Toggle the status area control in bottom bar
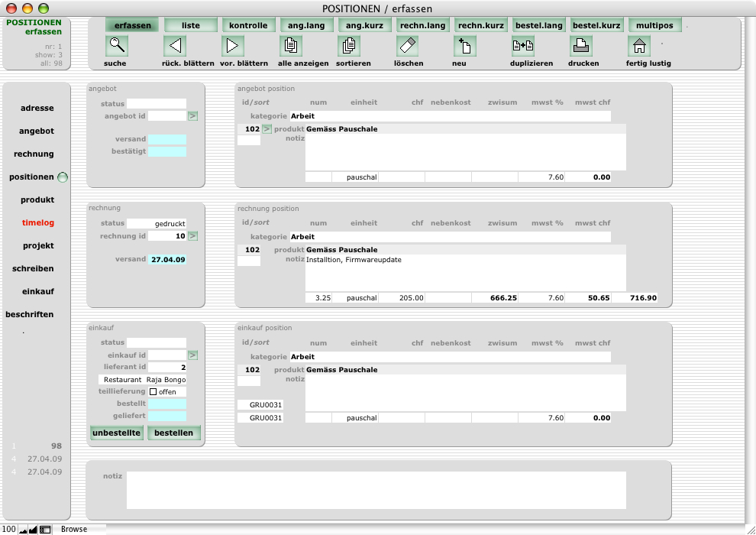This screenshot has width=756, height=535. 45,529
